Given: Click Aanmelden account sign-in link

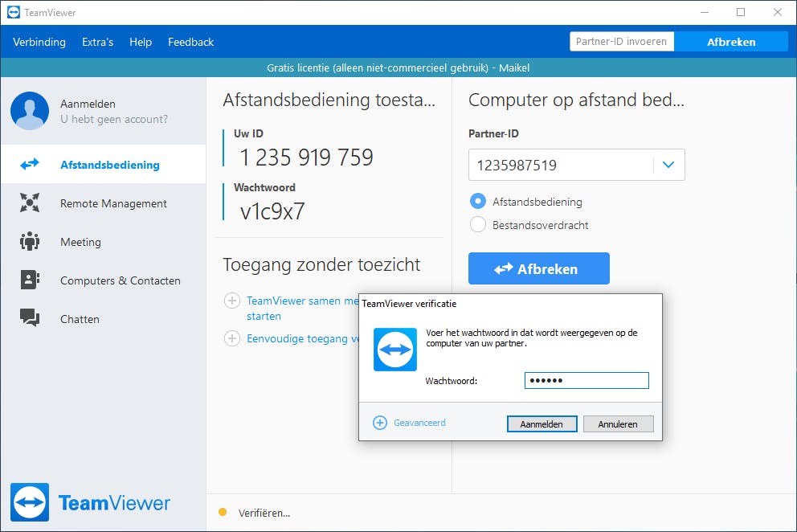Looking at the screenshot, I should tap(88, 104).
